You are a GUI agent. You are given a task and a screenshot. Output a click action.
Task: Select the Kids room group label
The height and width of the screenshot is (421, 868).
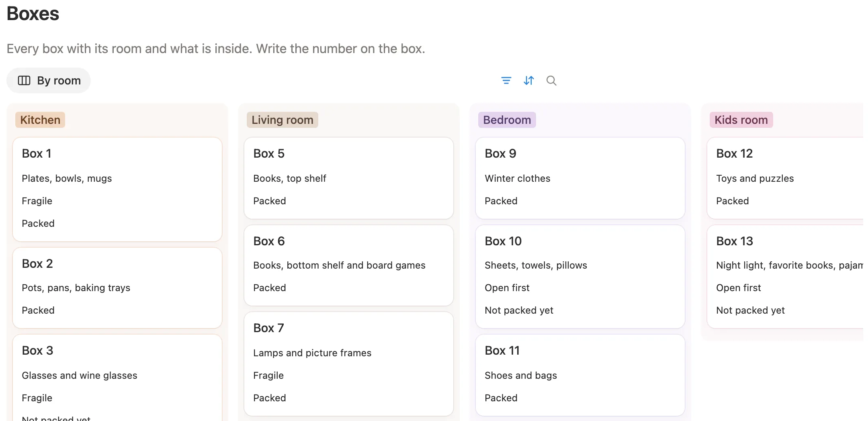(x=741, y=120)
